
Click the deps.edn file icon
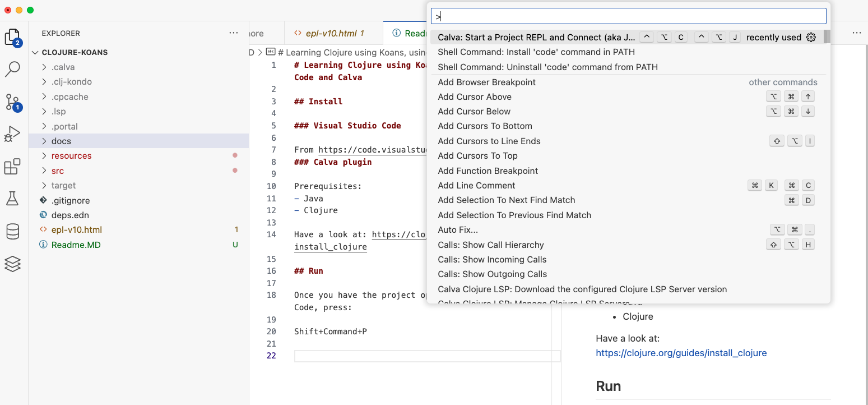click(43, 215)
